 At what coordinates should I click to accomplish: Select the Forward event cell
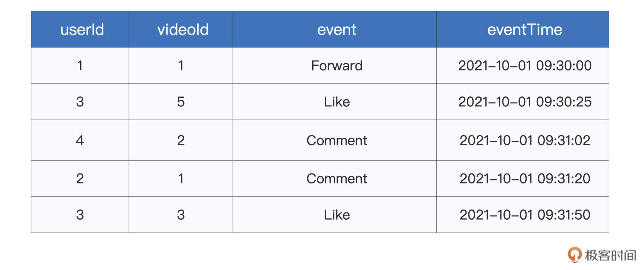[x=336, y=65]
